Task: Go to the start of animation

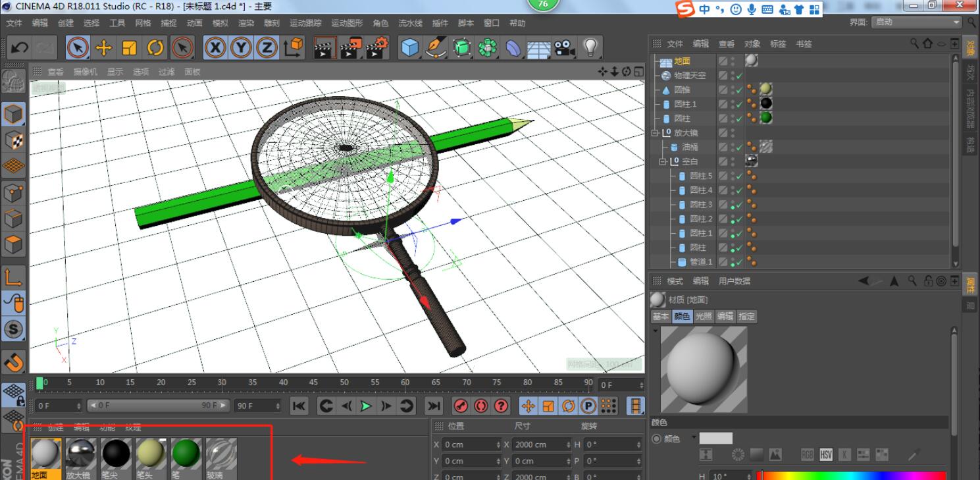Action: pyautogui.click(x=299, y=406)
